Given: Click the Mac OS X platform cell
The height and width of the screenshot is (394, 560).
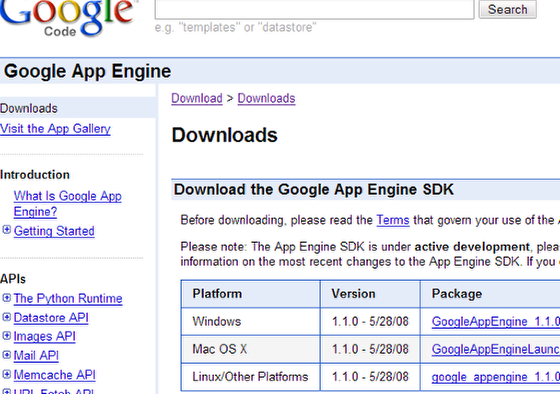Looking at the screenshot, I should tap(251, 349).
